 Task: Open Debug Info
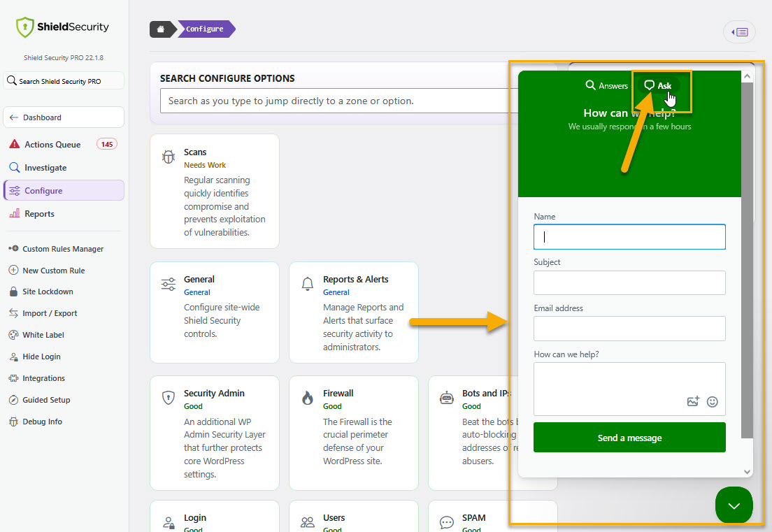tap(43, 422)
